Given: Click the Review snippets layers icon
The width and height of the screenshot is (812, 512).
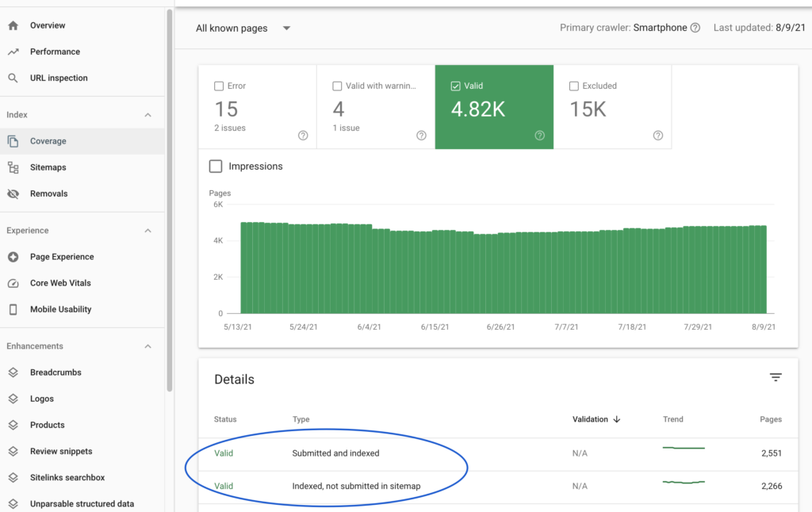Looking at the screenshot, I should pos(13,452).
